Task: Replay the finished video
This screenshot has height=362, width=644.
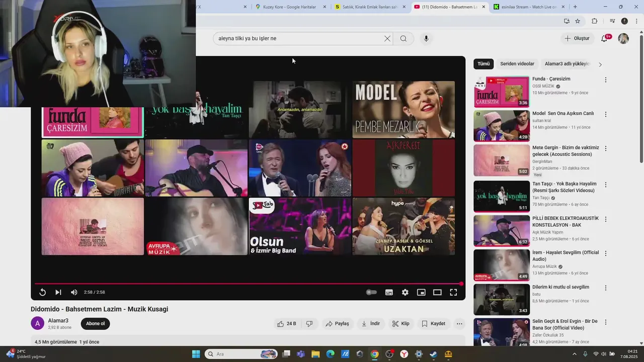Action: point(43,292)
